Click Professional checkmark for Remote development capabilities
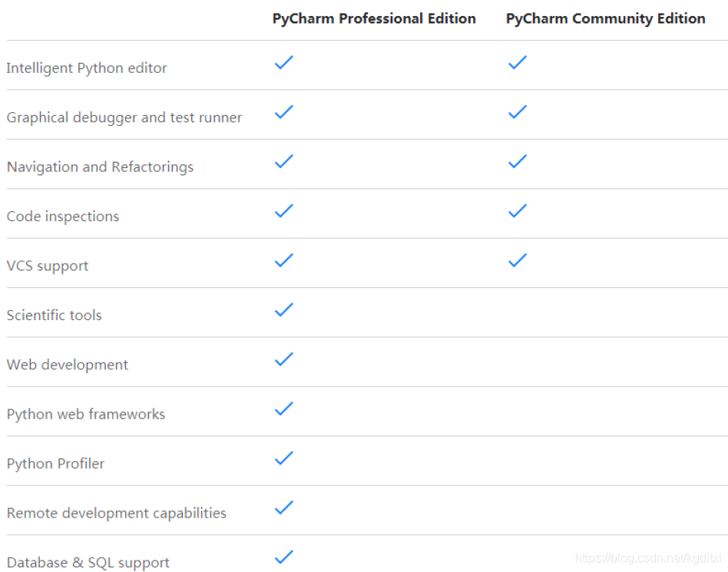This screenshot has width=728, height=572. (284, 508)
